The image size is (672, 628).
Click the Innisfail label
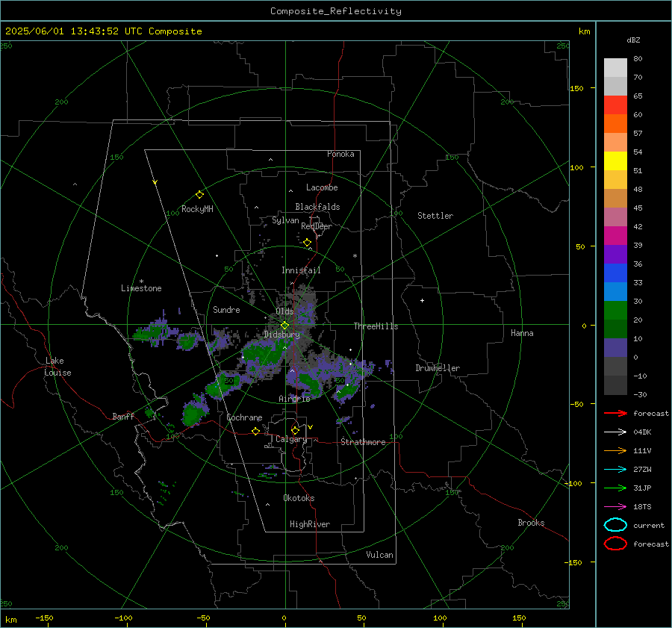click(x=301, y=270)
